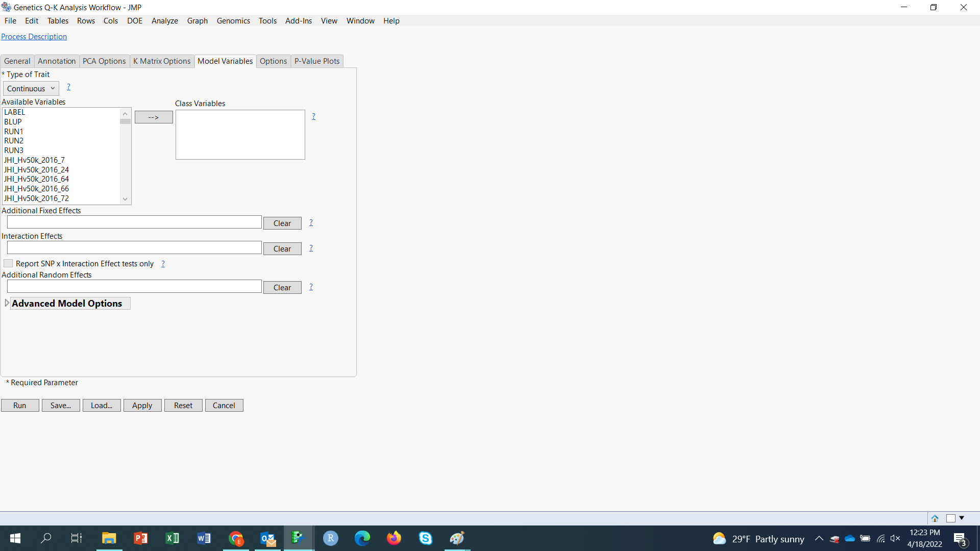Screen dimensions: 980x551
Task: Open Outlook from the taskbar
Action: click(267, 538)
